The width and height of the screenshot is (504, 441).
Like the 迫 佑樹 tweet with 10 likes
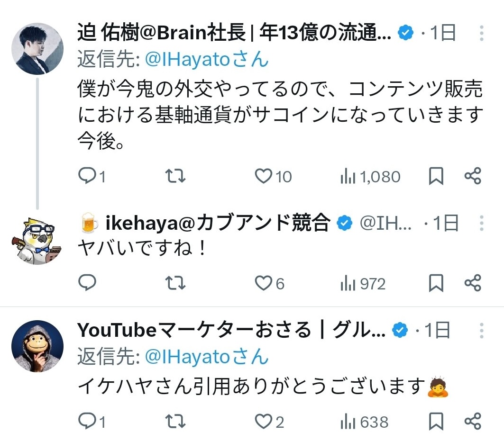click(262, 177)
